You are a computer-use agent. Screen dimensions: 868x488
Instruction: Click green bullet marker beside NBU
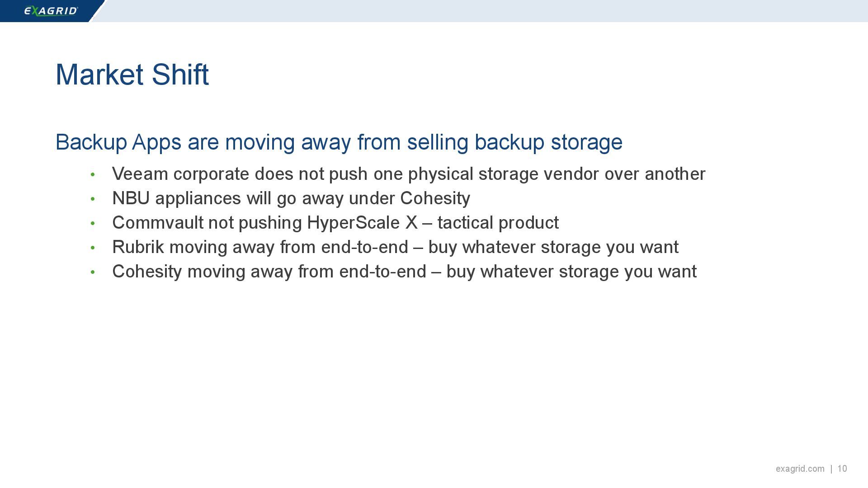[x=93, y=199]
